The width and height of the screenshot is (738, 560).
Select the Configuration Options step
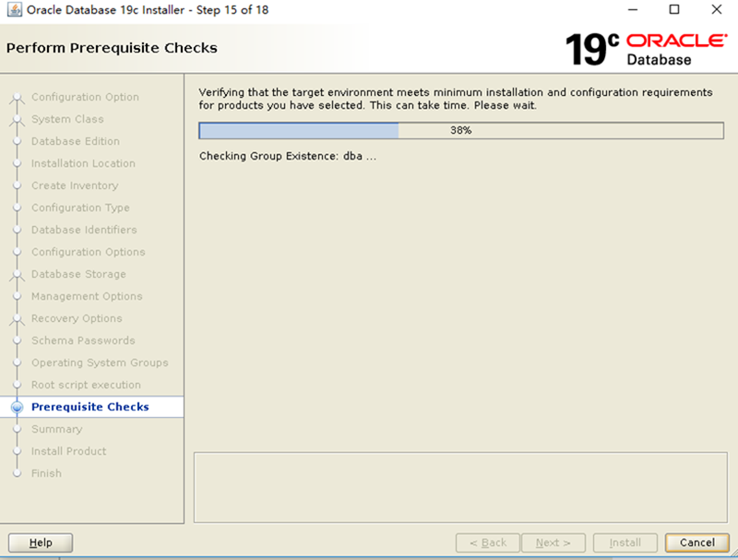click(88, 252)
